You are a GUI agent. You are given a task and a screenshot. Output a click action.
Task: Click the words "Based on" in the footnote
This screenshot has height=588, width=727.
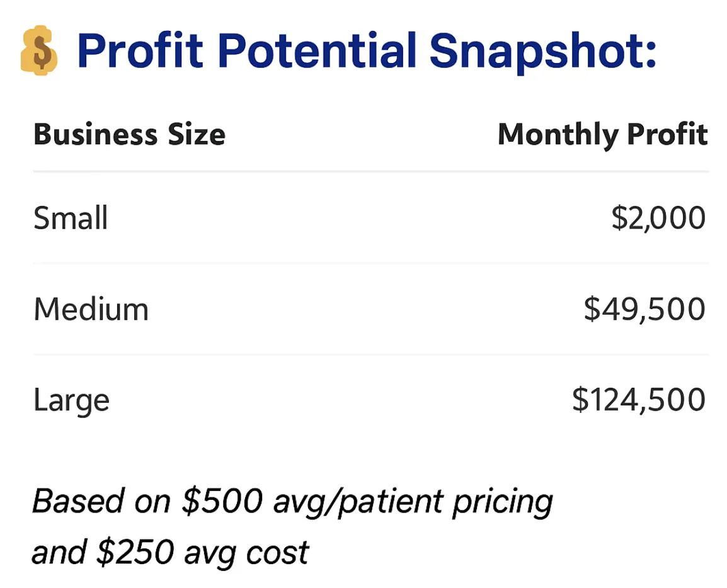pyautogui.click(x=101, y=501)
